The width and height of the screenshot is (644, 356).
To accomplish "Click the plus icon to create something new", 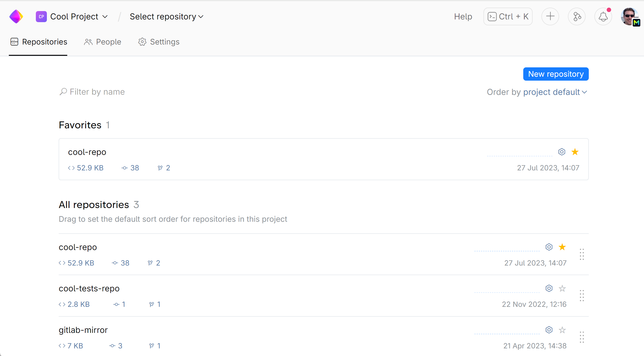I will click(550, 16).
